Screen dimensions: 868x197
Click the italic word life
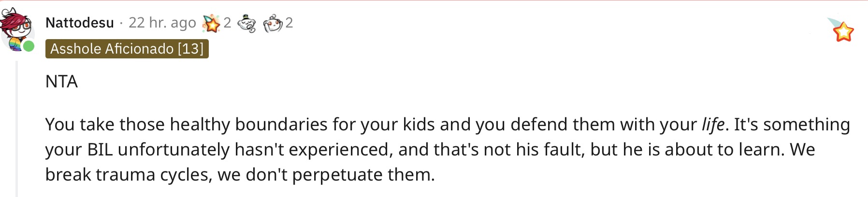(713, 125)
